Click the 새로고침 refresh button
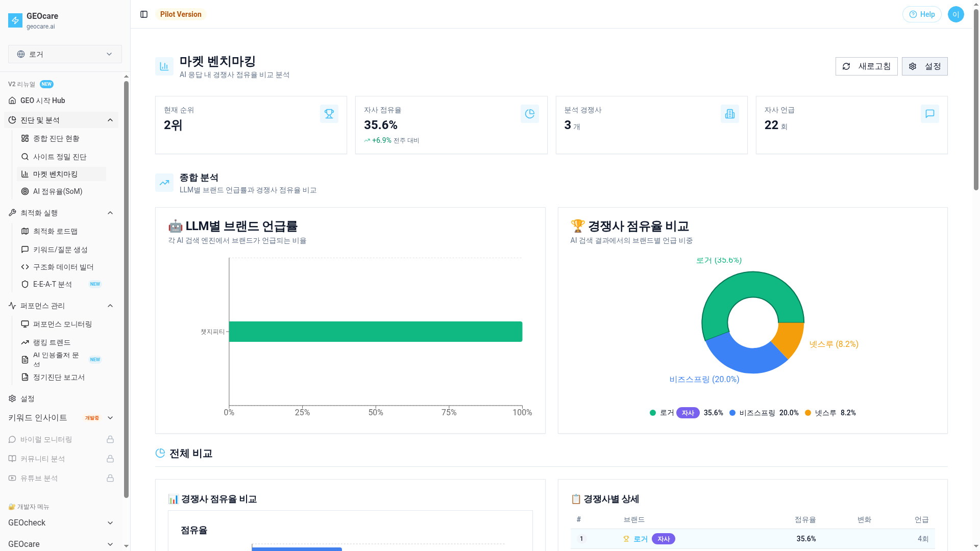Viewport: 980px width, 551px height. pos(866,66)
